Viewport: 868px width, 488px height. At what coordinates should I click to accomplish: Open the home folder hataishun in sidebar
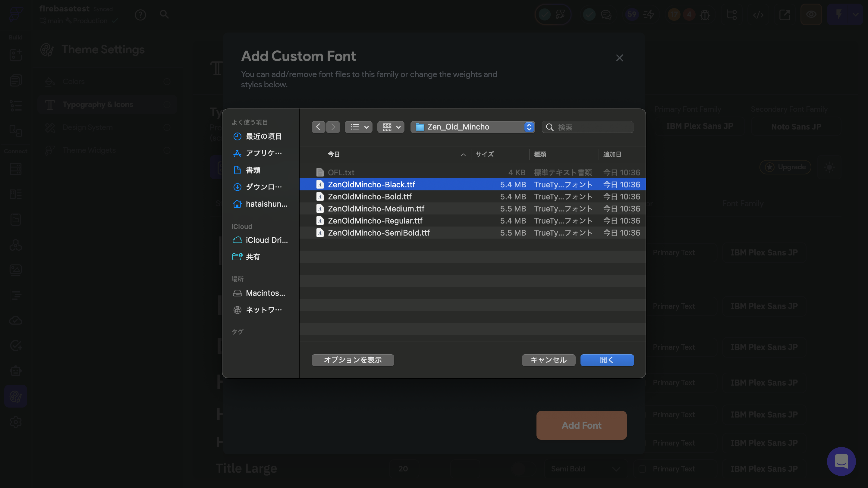click(x=266, y=204)
